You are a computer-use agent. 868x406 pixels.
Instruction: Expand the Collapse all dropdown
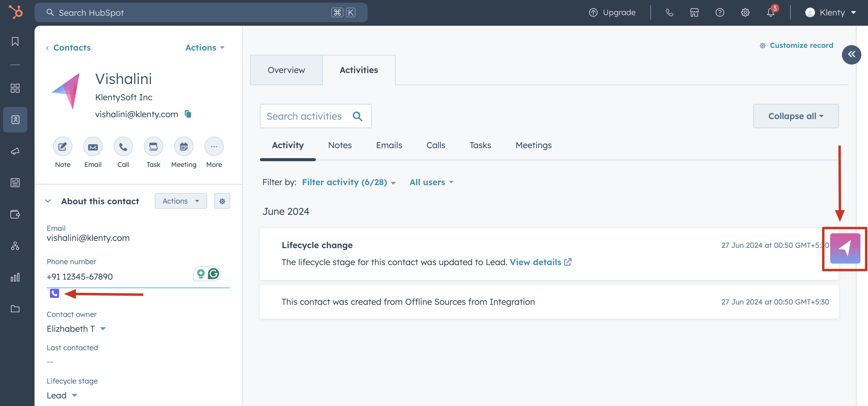[x=796, y=116]
